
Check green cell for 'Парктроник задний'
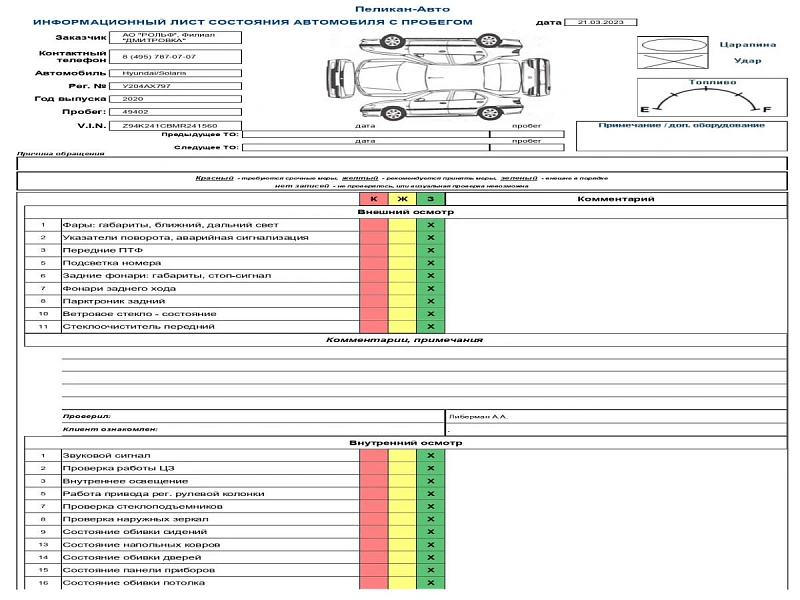[430, 301]
